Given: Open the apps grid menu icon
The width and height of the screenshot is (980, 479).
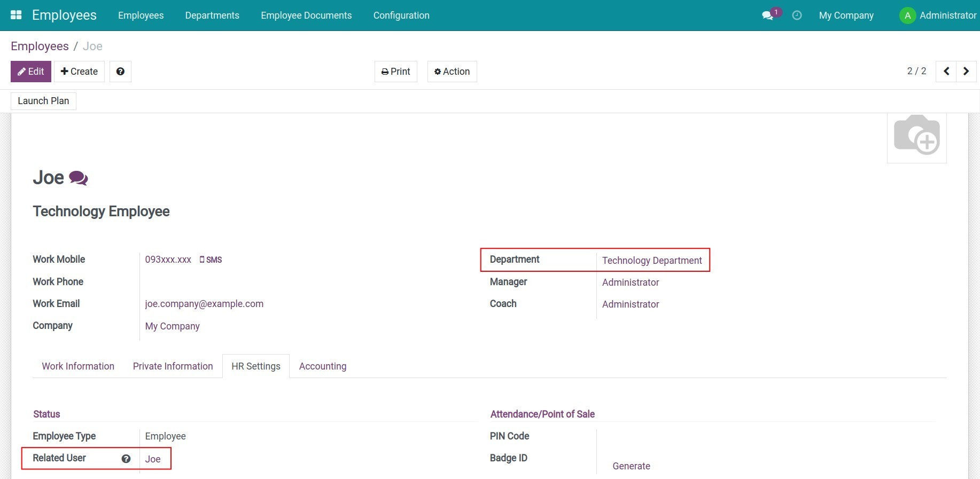Looking at the screenshot, I should (x=16, y=15).
